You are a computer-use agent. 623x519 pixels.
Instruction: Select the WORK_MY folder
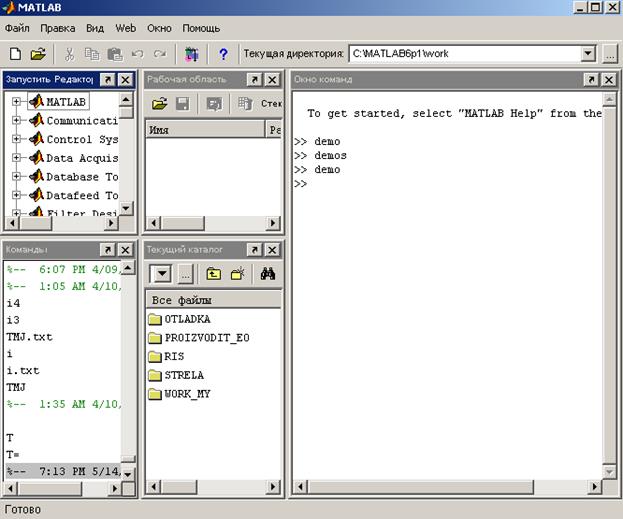pyautogui.click(x=179, y=394)
